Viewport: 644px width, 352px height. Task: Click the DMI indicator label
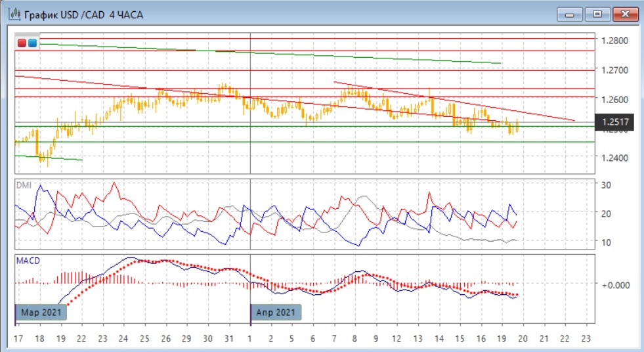[24, 185]
